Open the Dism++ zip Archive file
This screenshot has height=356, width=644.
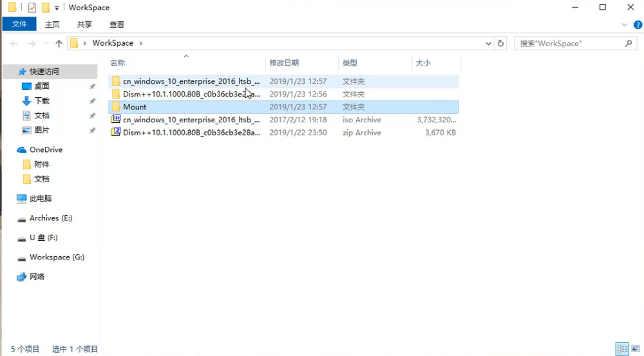pos(191,133)
